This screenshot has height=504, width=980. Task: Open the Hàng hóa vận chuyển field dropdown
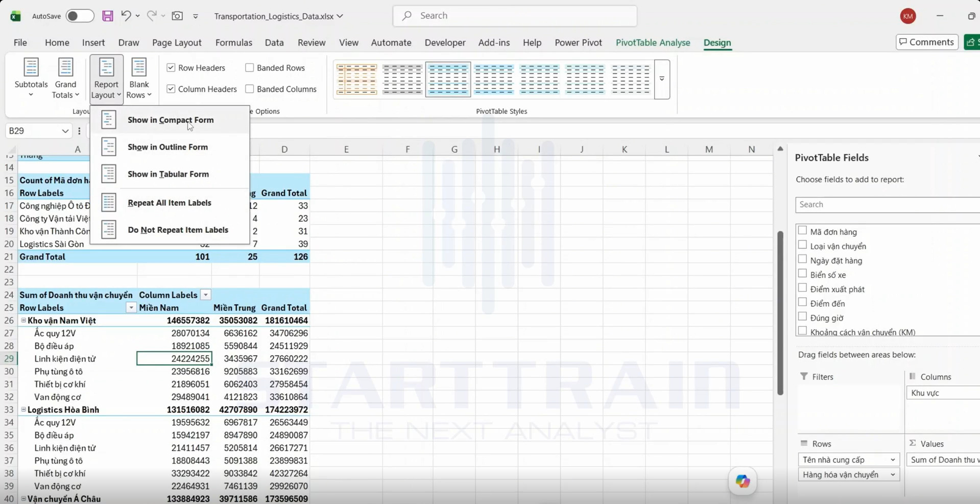click(x=893, y=475)
